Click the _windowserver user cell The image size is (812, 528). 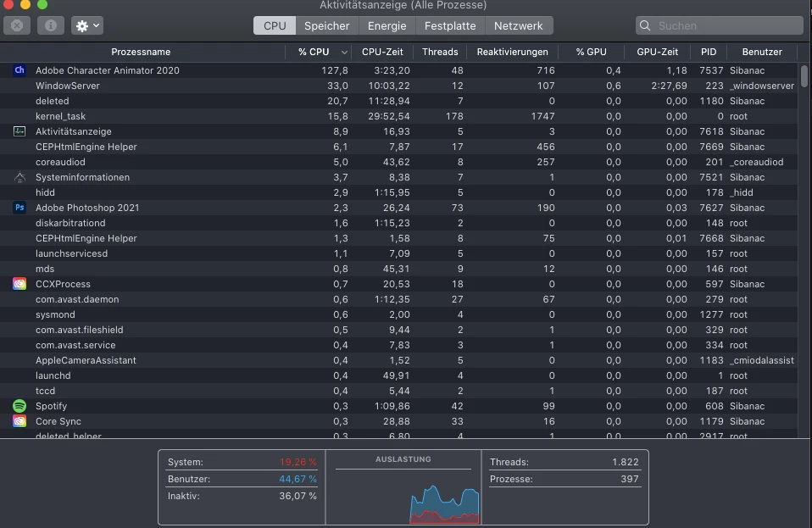click(x=762, y=86)
